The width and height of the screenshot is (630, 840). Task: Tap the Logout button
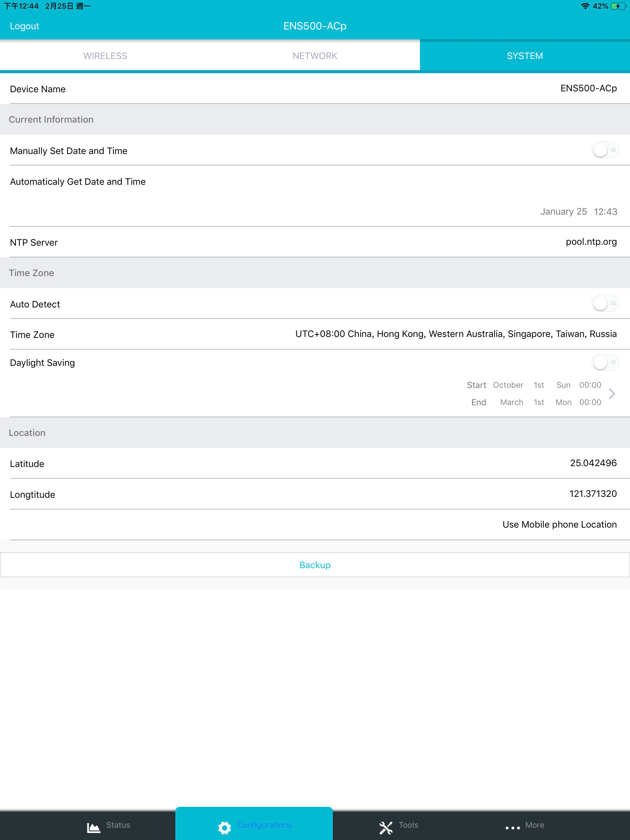(x=24, y=26)
